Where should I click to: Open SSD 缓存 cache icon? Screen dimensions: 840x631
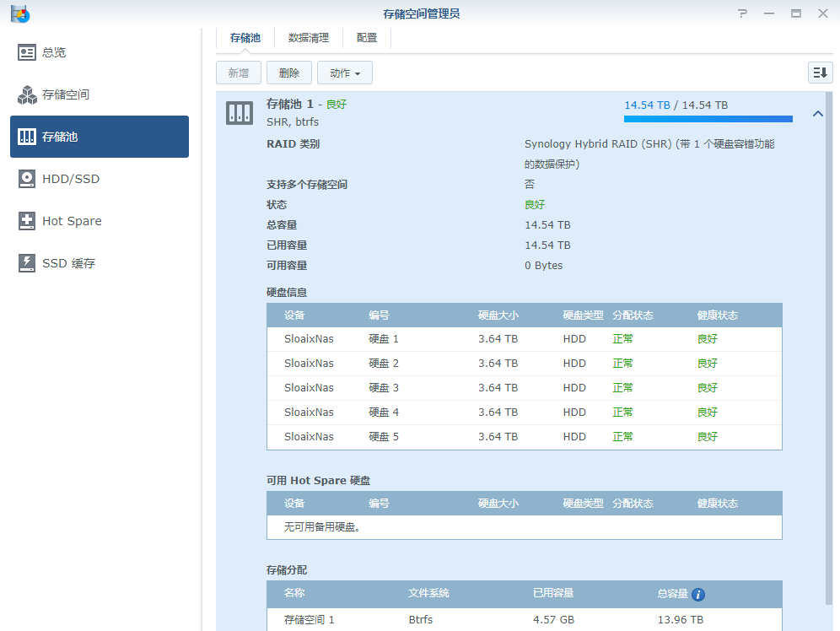(x=27, y=263)
